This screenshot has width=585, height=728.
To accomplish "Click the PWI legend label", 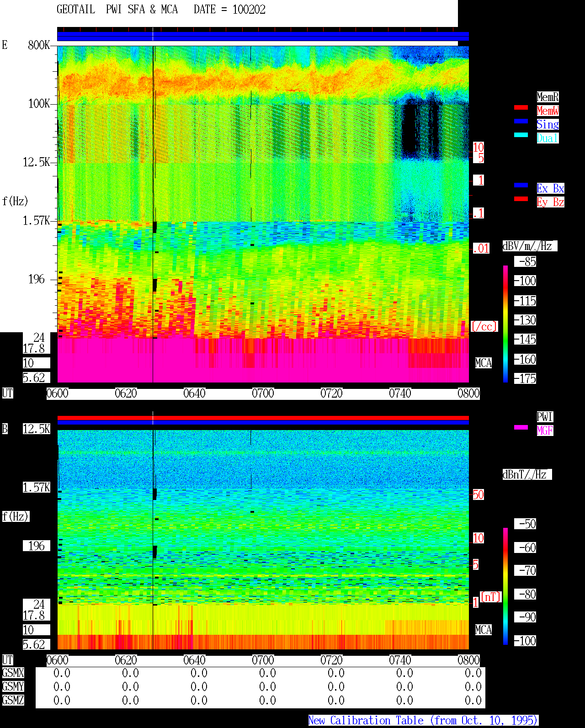I will click(x=545, y=417).
